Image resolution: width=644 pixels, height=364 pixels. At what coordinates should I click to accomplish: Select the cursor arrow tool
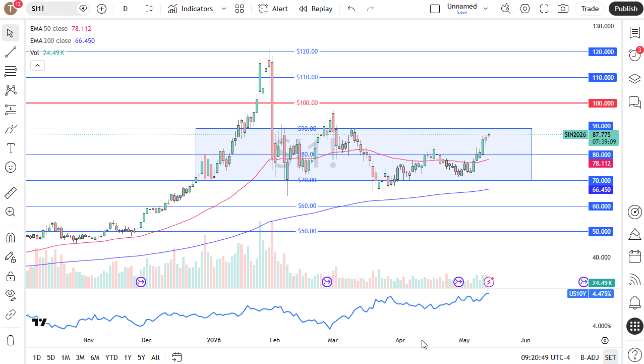click(x=10, y=33)
